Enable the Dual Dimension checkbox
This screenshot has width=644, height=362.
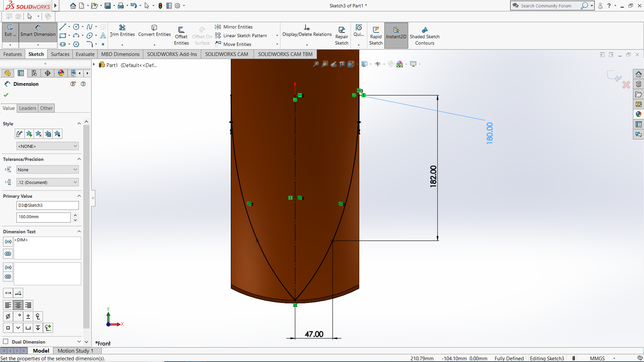point(6,341)
